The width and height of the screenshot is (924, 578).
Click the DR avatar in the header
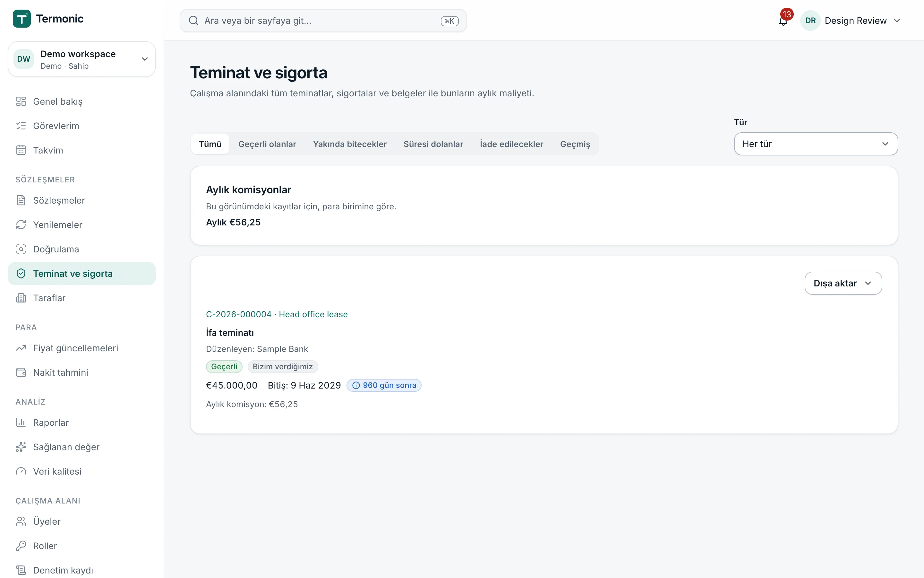(810, 21)
